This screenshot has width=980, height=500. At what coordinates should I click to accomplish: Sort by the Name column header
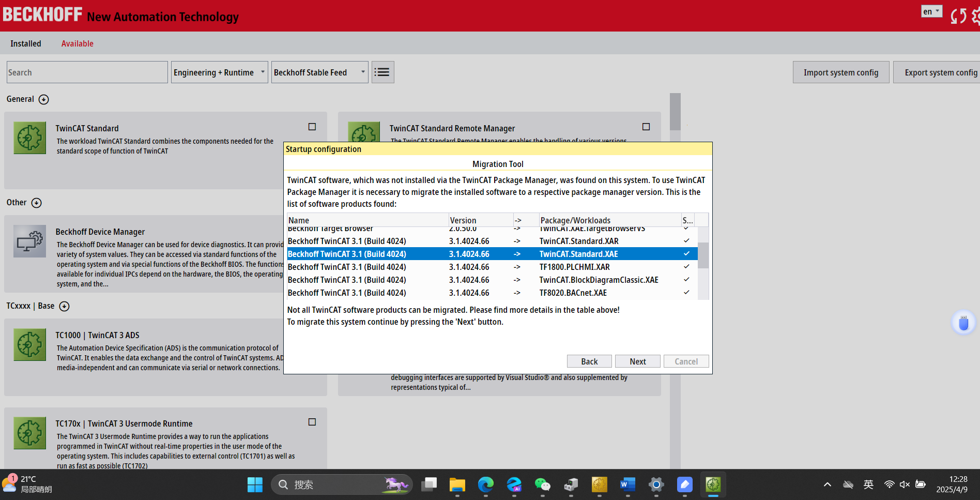[x=368, y=220]
